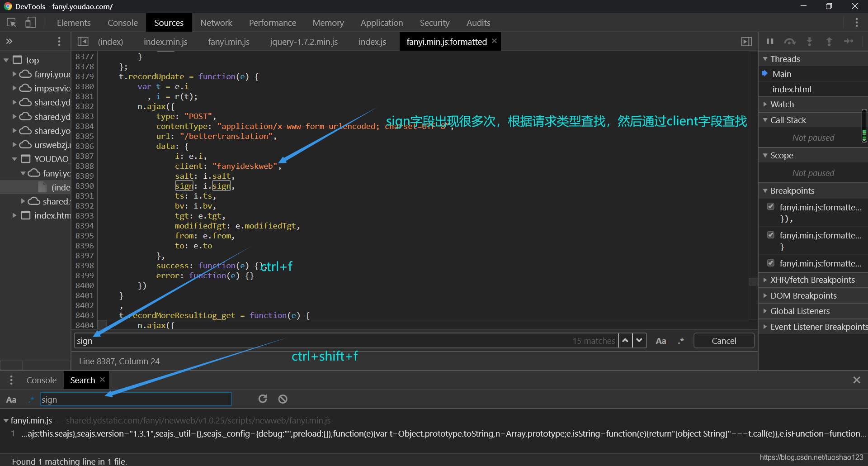Open the Network panel tab
868x466 pixels.
[x=216, y=23]
